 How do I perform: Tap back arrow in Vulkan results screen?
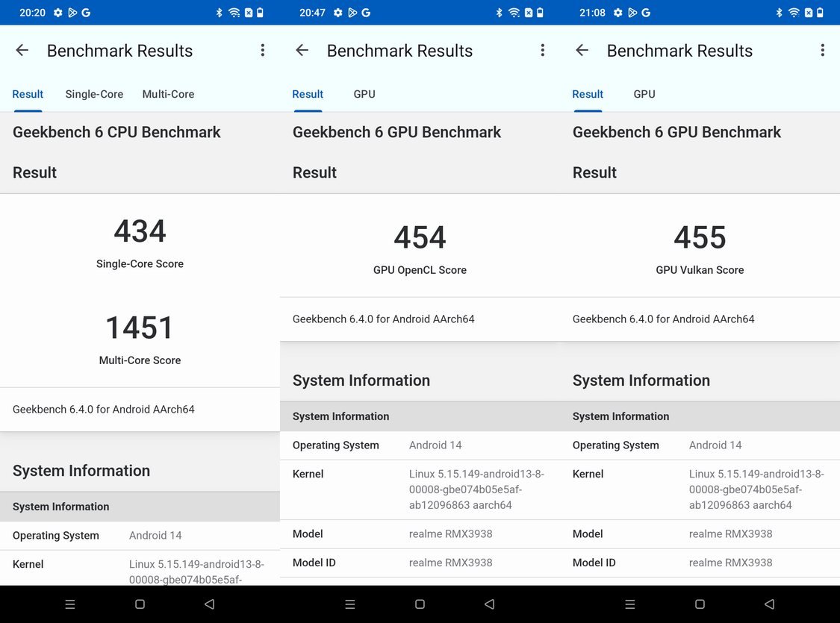(582, 50)
